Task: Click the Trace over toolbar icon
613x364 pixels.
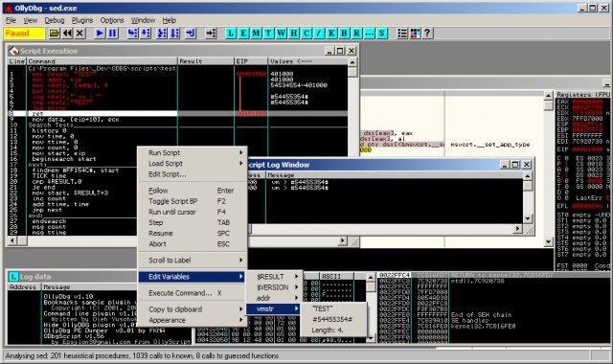Action: [x=174, y=34]
